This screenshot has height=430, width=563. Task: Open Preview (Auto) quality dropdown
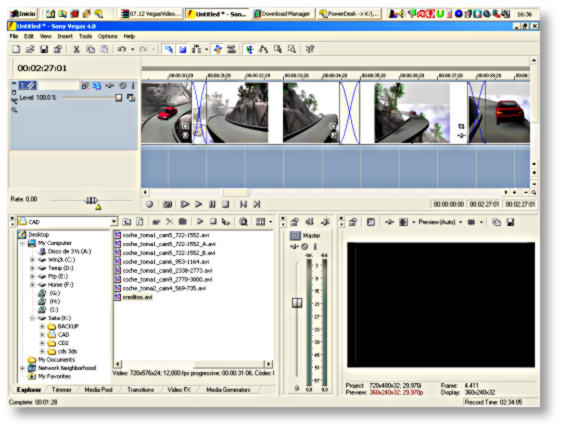pyautogui.click(x=461, y=223)
